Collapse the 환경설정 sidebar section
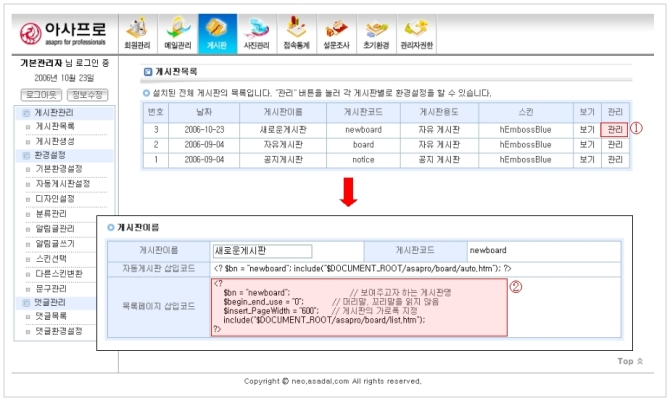Image resolution: width=670 pixels, height=401 pixels. (x=26, y=156)
